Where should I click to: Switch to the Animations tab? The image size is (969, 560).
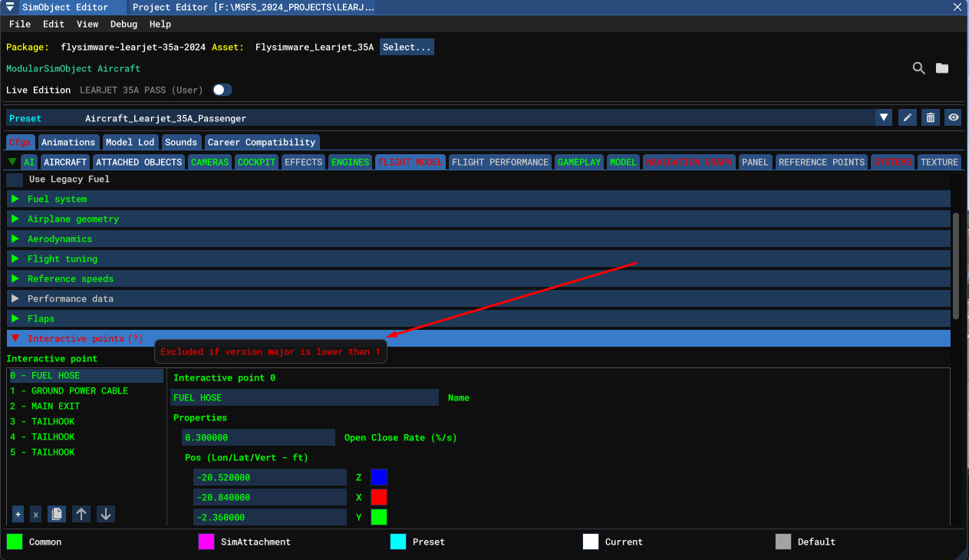[x=68, y=142]
